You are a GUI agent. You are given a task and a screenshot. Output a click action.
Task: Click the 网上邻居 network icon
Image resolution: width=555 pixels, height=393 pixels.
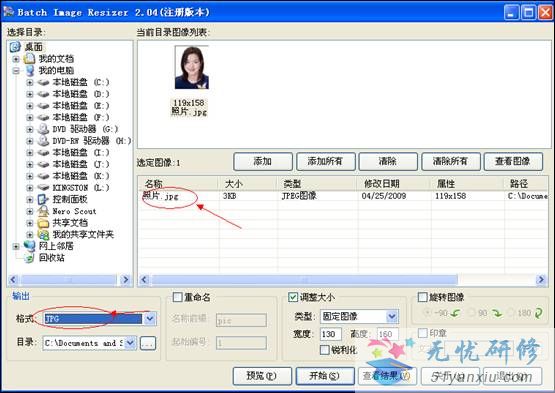(x=29, y=246)
